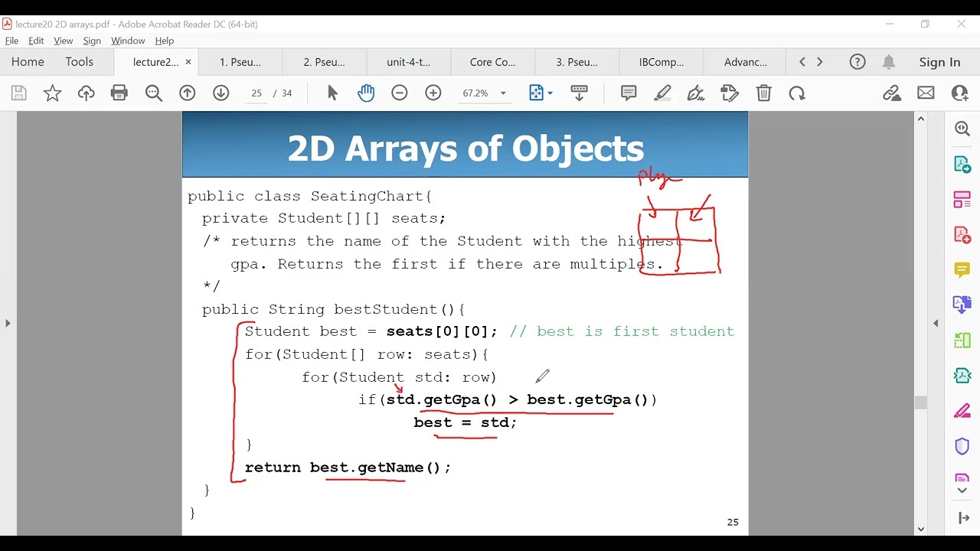Open the Sign menu

point(92,41)
